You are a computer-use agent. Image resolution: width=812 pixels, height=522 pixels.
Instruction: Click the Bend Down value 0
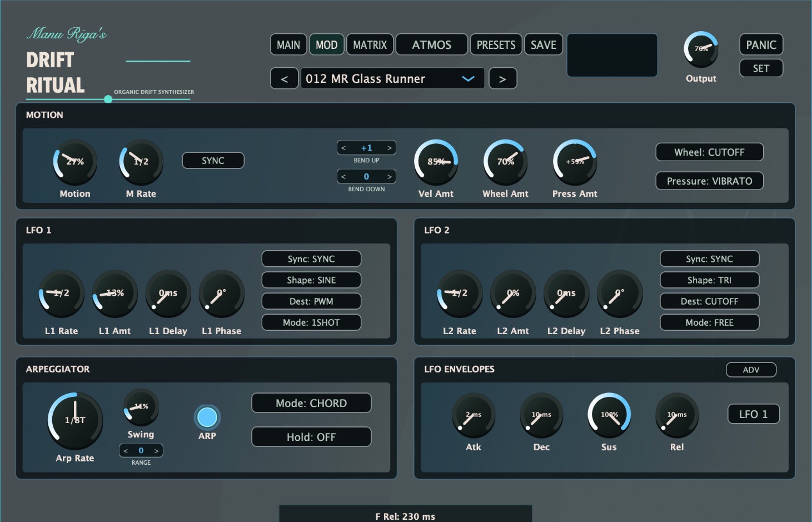point(366,177)
